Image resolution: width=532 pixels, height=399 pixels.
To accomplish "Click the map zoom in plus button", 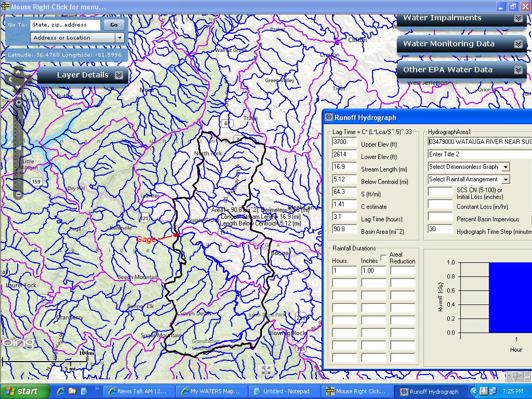I will [19, 103].
